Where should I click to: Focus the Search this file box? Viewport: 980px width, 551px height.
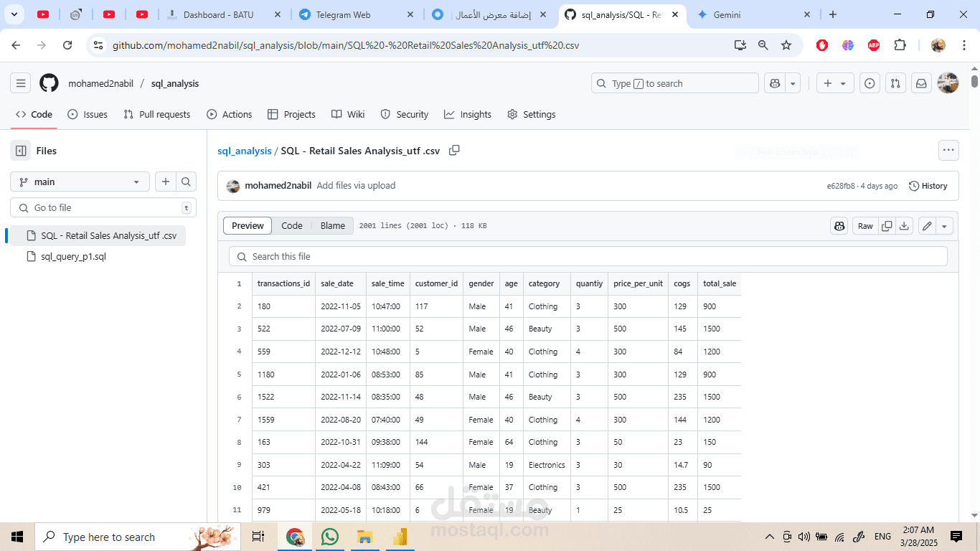(588, 256)
